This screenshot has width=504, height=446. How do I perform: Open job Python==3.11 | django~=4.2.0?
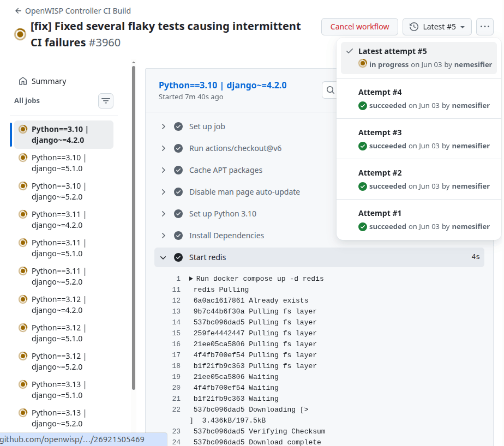[64, 220]
